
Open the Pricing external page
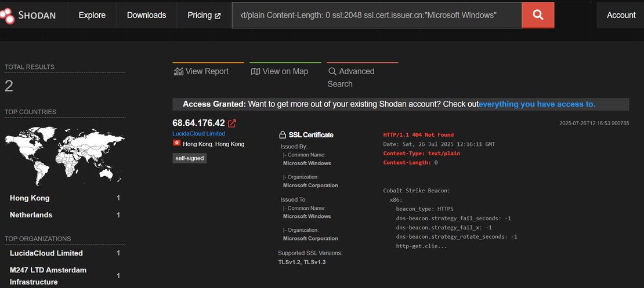click(x=204, y=15)
